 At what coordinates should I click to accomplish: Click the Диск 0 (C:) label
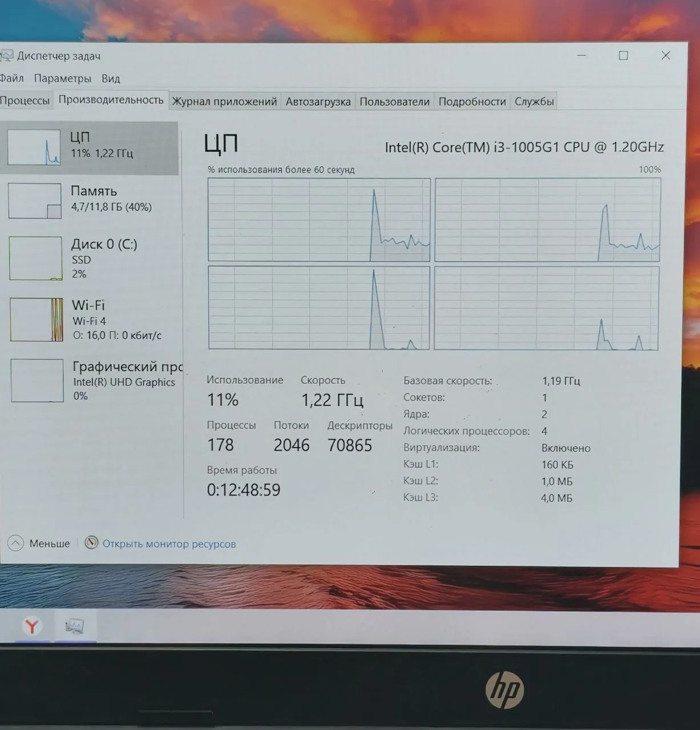[x=104, y=244]
